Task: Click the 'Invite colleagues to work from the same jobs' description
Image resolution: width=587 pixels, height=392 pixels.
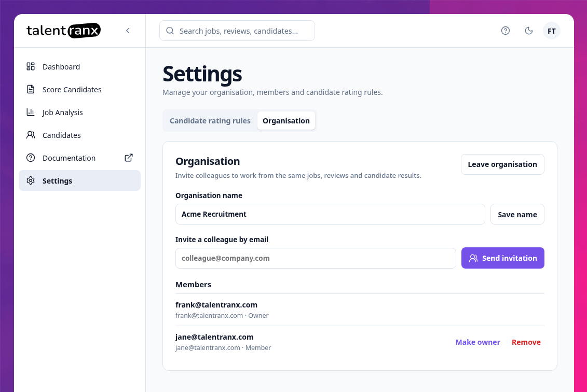Action: tap(298, 175)
